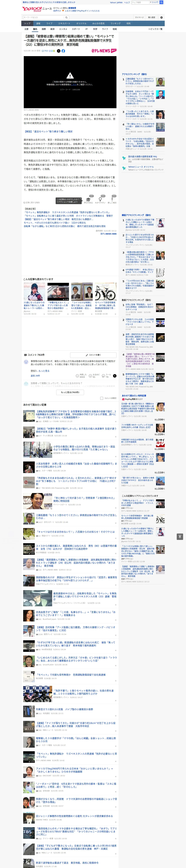
Task: Select the トップ main navigation tab
Action: point(27,24)
